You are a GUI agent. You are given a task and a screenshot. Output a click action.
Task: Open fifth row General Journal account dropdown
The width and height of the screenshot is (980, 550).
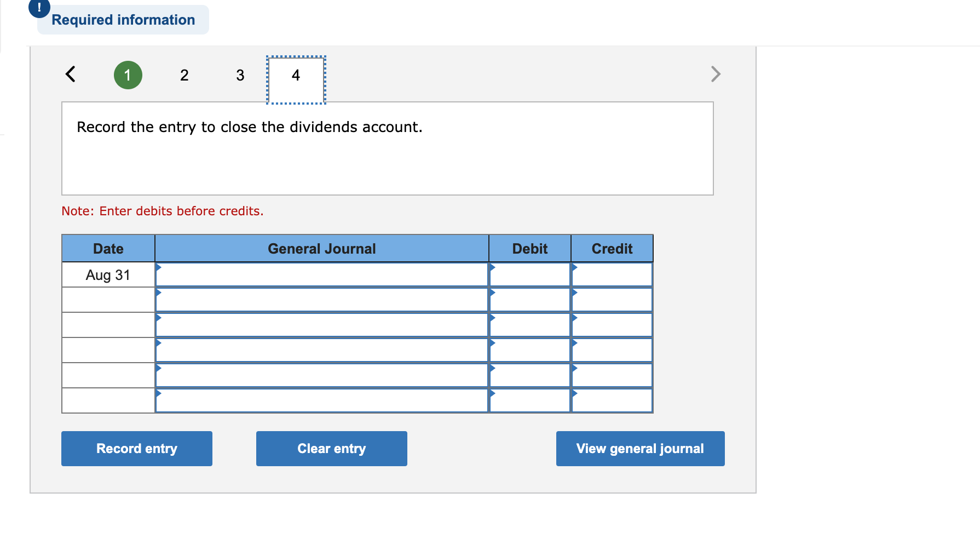tap(322, 375)
